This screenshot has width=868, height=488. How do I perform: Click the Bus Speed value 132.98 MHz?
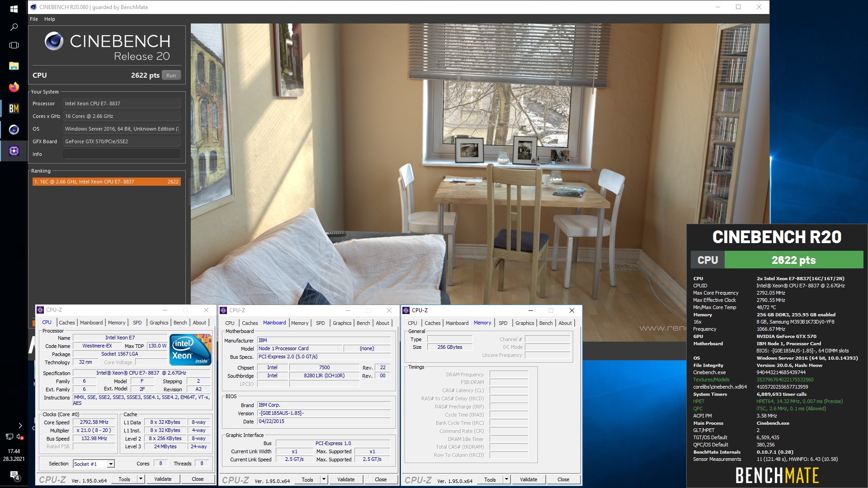(94, 438)
